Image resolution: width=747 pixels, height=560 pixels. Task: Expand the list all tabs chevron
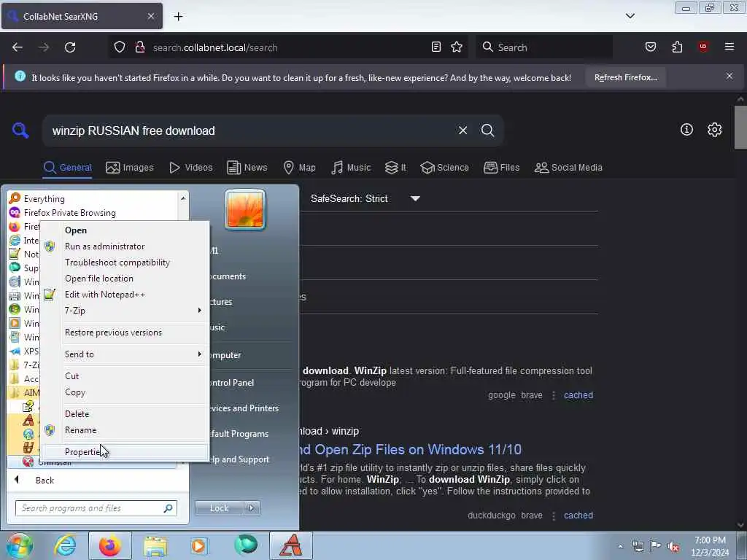point(630,16)
